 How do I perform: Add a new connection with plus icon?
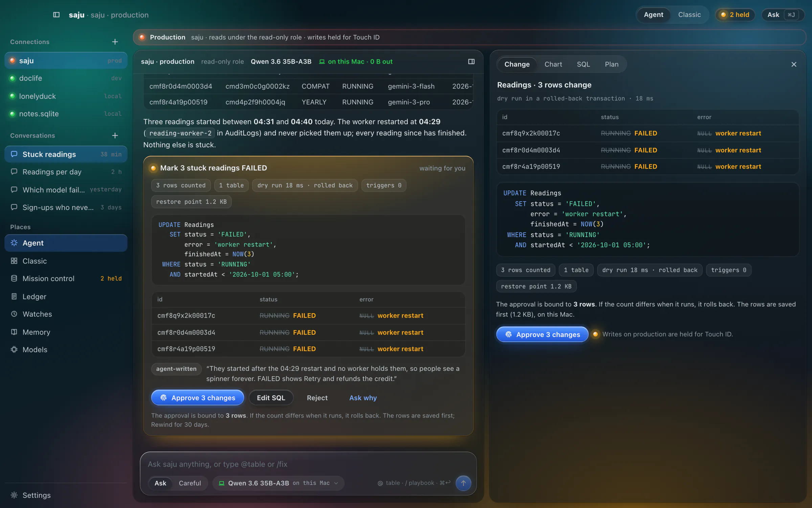coord(115,42)
